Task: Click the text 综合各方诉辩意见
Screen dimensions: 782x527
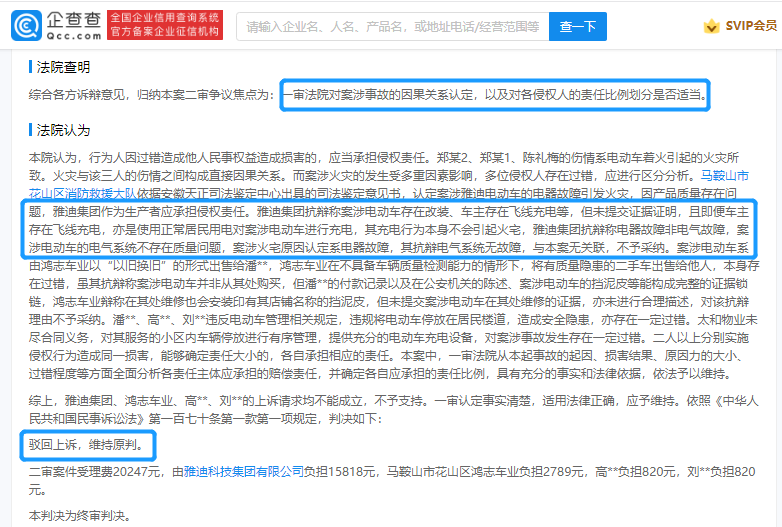Action: pyautogui.click(x=76, y=95)
